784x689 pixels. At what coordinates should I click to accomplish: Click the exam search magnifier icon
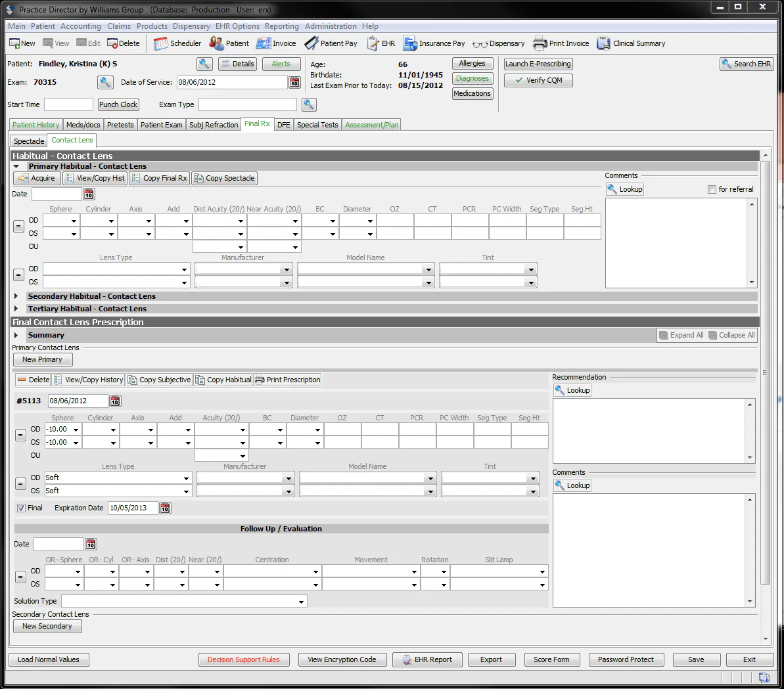pos(105,82)
